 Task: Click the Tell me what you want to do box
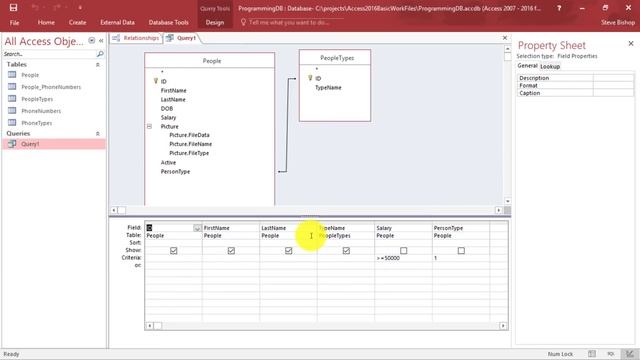289,22
